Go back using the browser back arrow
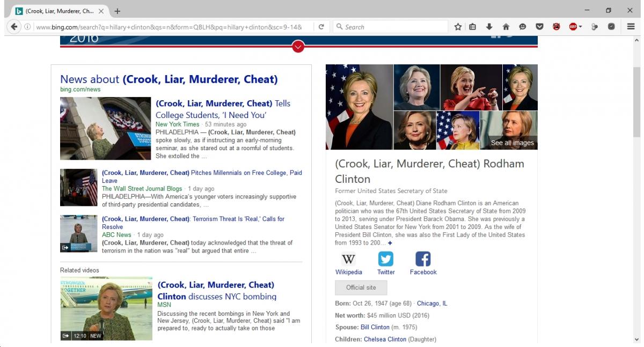Screen dimensions: 644x347 pyautogui.click(x=14, y=27)
